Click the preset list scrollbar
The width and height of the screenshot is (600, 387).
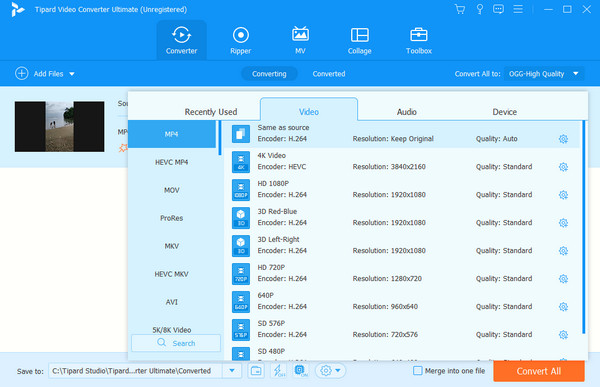click(x=584, y=227)
